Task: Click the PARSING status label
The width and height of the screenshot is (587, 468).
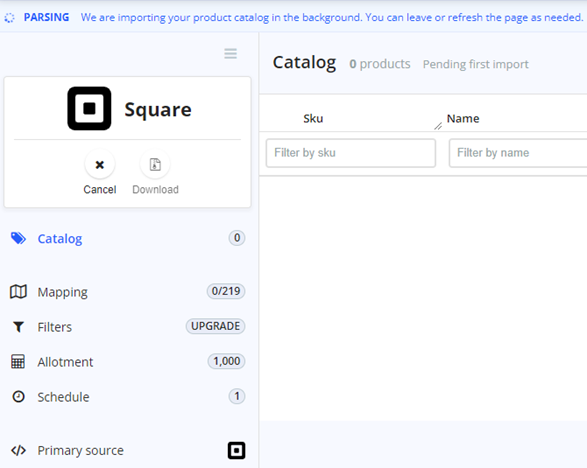Action: tap(46, 17)
